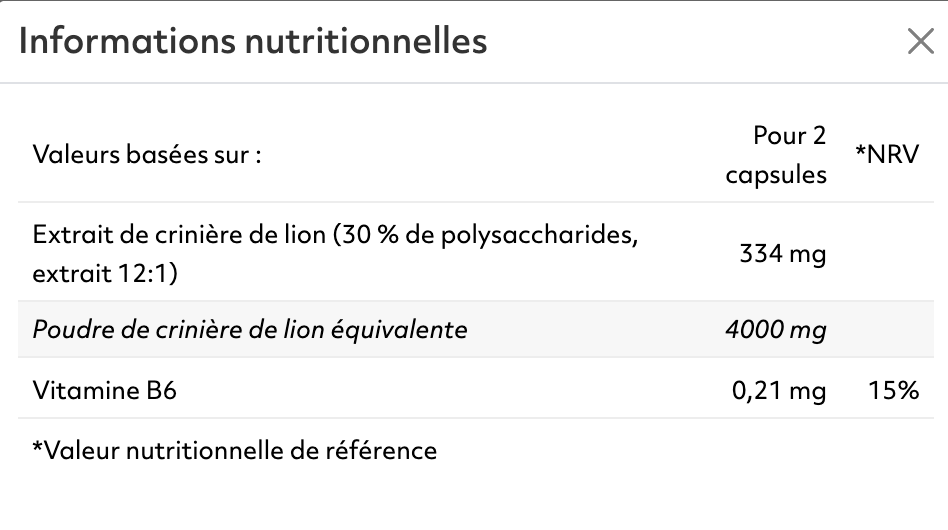Viewport: 948px width, 530px height.
Task: Click the word 'capsules' in the header
Action: pos(776,174)
